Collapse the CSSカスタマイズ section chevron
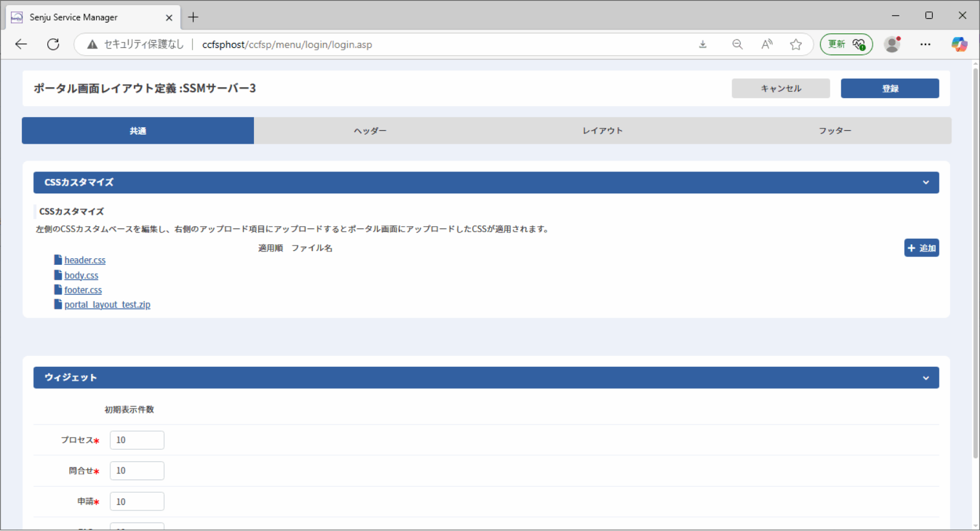Image resolution: width=980 pixels, height=531 pixels. point(925,182)
